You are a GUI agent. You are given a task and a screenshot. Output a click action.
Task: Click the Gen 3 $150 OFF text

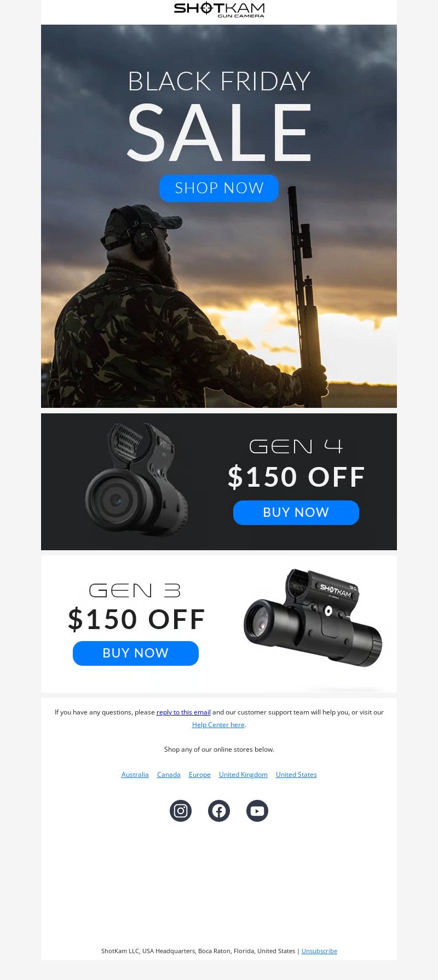pyautogui.click(x=136, y=619)
